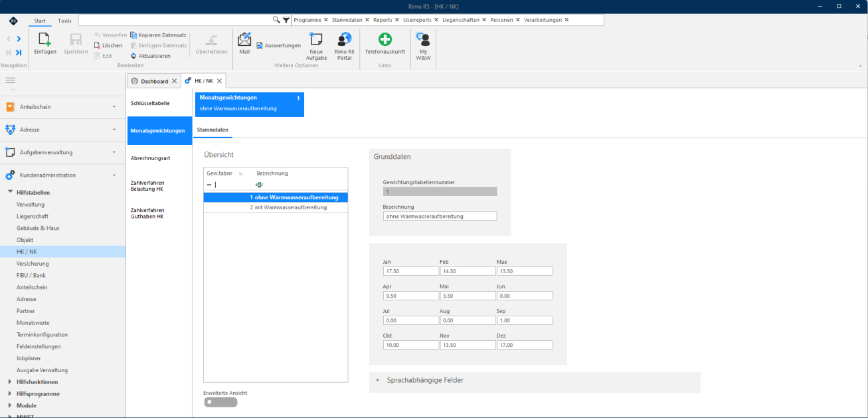Click the Dez weighting input field
868x418 pixels.
(525, 345)
